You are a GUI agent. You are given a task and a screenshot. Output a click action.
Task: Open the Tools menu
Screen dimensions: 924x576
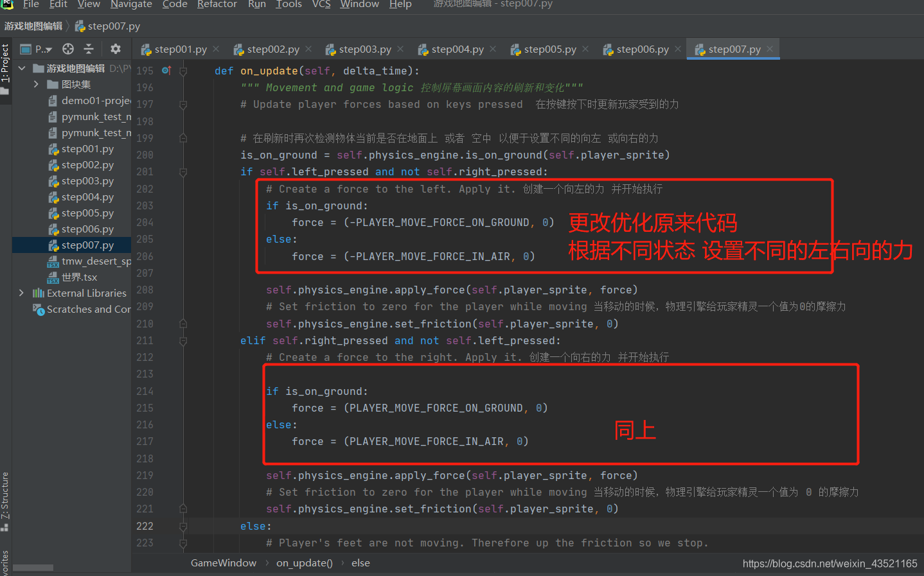pos(289,4)
